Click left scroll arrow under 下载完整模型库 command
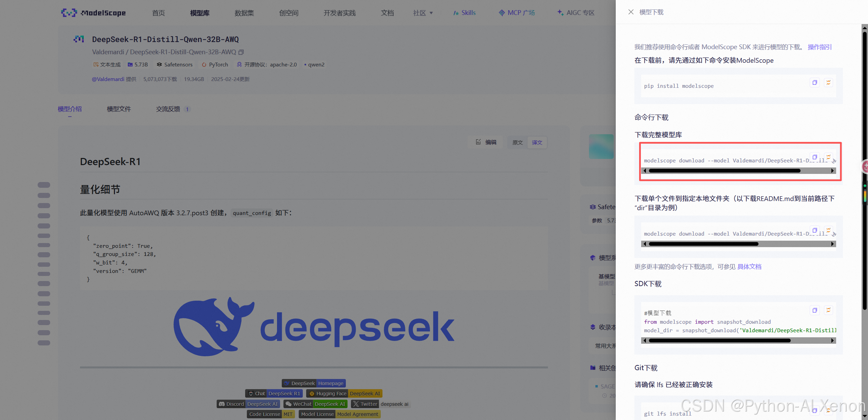The image size is (868, 420). click(645, 171)
